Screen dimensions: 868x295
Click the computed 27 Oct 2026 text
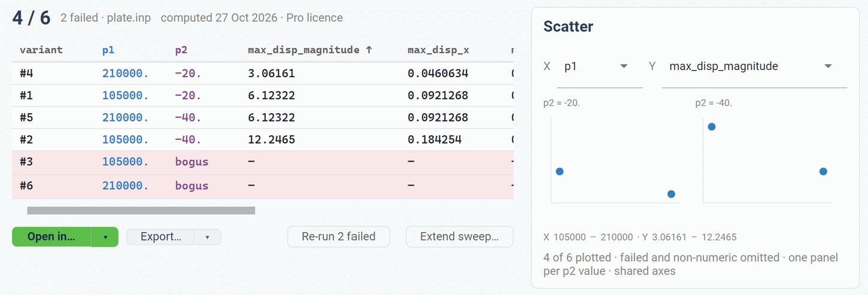click(x=219, y=17)
